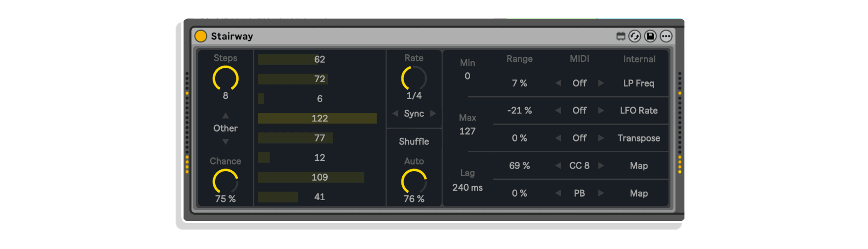Click the Sync mode label
The image size is (868, 249).
(x=414, y=113)
